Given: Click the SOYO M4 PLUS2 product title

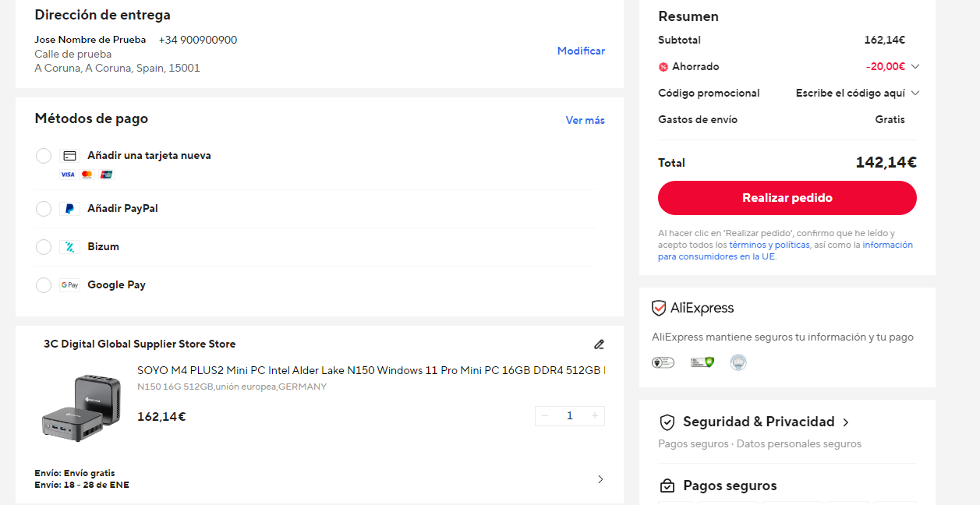Looking at the screenshot, I should point(371,371).
